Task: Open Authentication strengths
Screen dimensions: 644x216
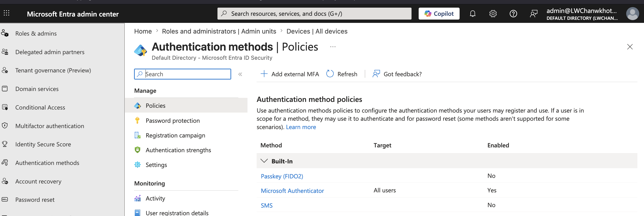Action: [178, 150]
